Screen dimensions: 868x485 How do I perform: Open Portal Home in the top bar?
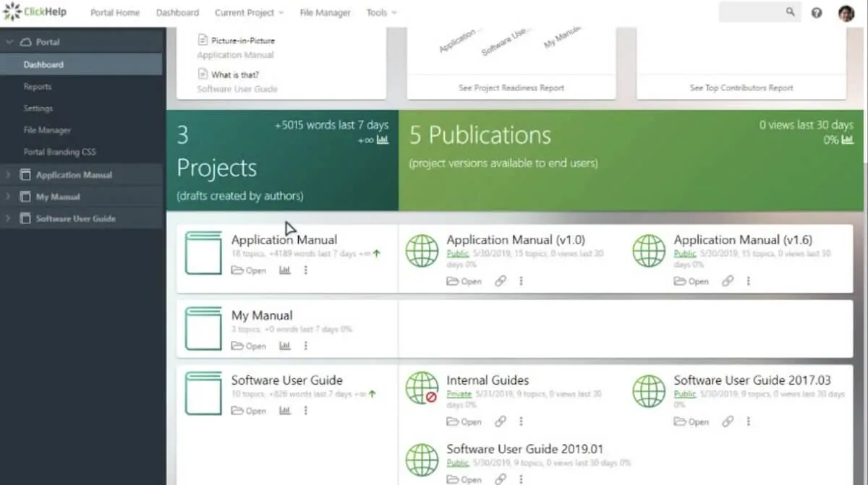115,12
